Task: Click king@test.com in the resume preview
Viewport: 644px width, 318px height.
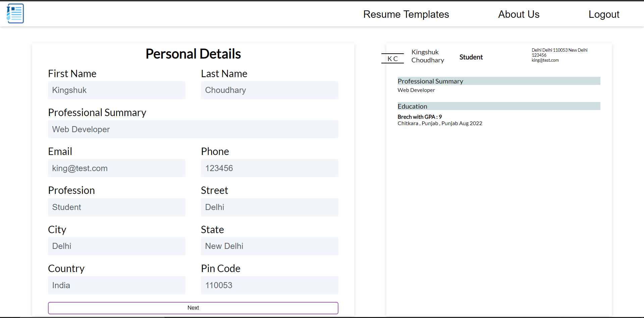Action: click(x=545, y=60)
